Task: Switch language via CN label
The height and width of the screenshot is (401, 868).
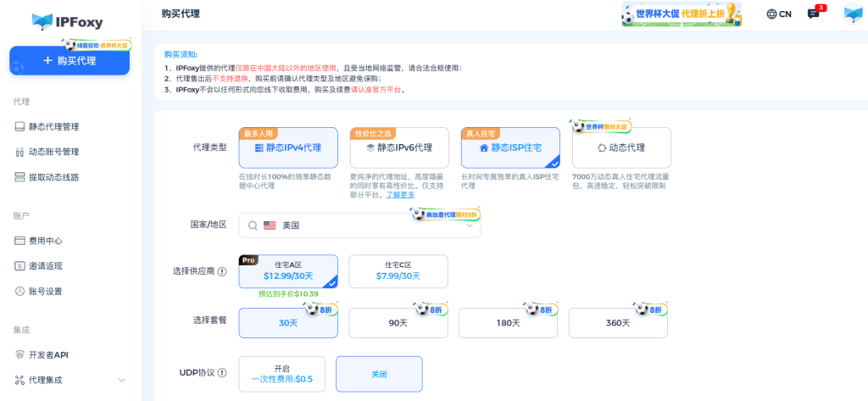Action: (x=785, y=14)
